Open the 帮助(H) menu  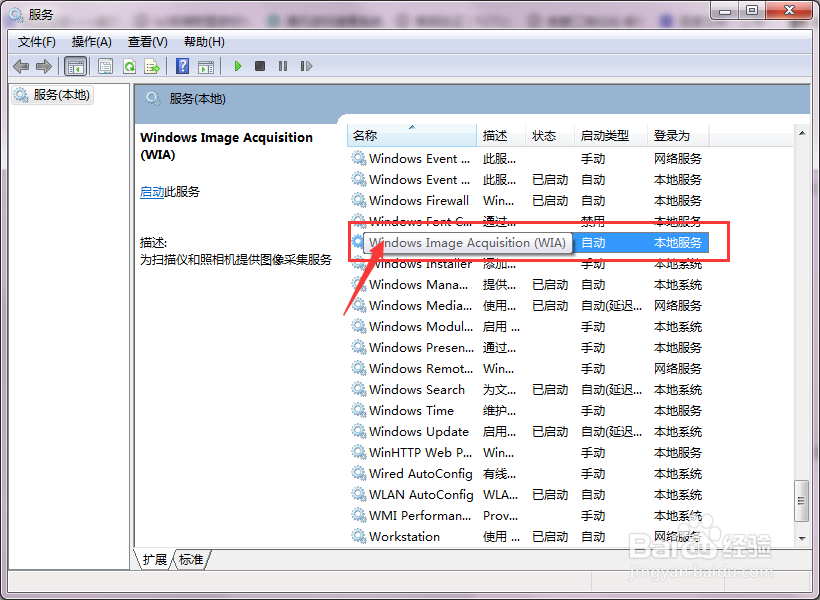[x=204, y=42]
